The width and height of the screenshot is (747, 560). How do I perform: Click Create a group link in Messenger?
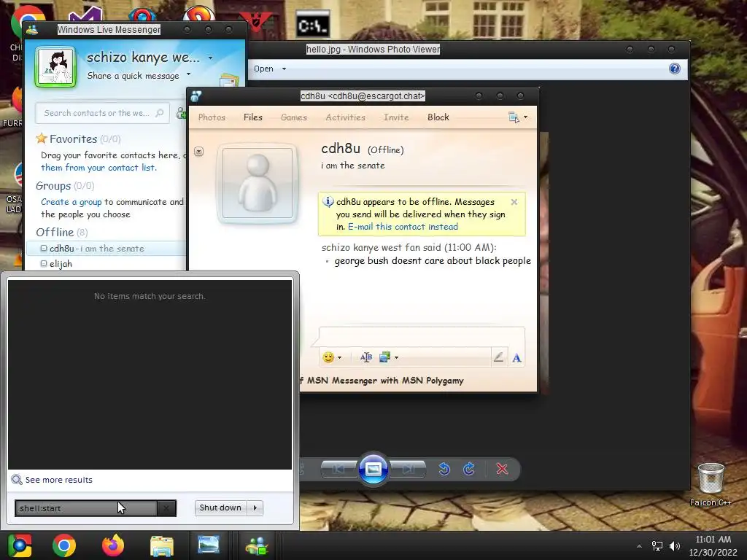pyautogui.click(x=71, y=202)
